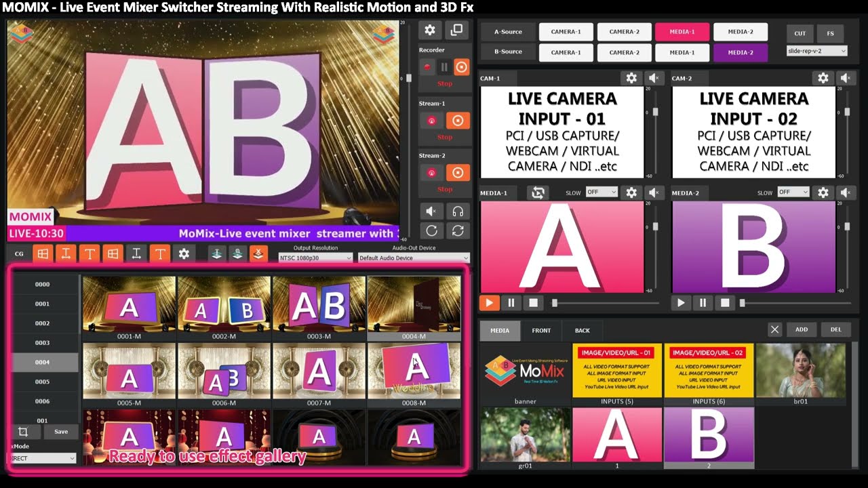
Task: Stop Stream-2 with the orange button
Action: pyautogui.click(x=458, y=173)
